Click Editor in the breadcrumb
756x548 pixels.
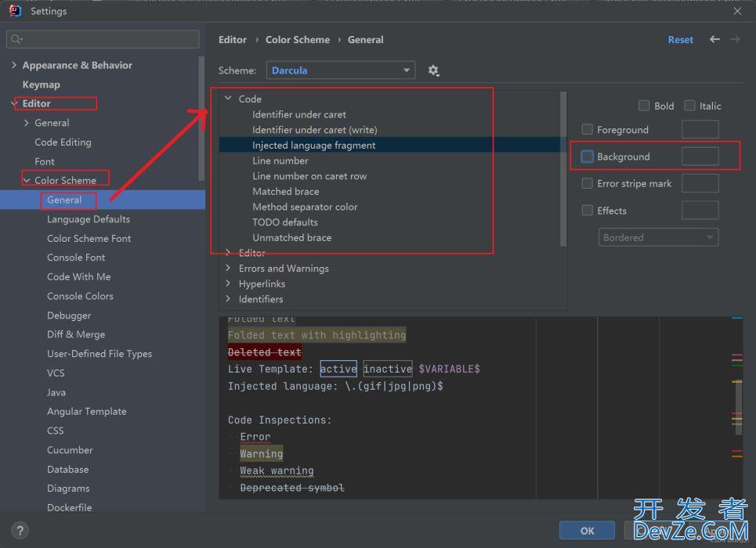233,39
